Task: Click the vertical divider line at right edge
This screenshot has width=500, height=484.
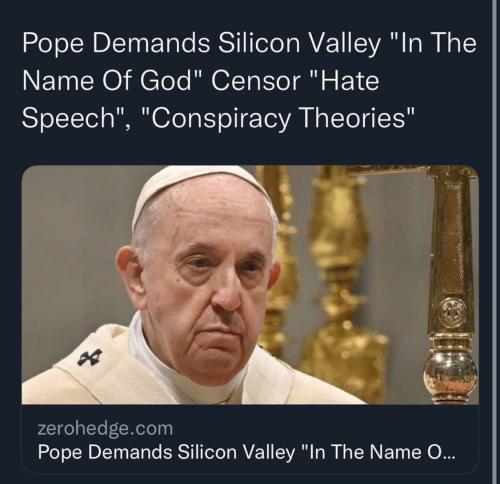Action: (494, 242)
